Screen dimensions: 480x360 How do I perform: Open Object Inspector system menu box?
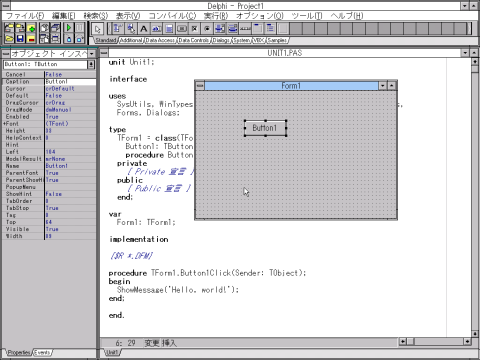6,53
